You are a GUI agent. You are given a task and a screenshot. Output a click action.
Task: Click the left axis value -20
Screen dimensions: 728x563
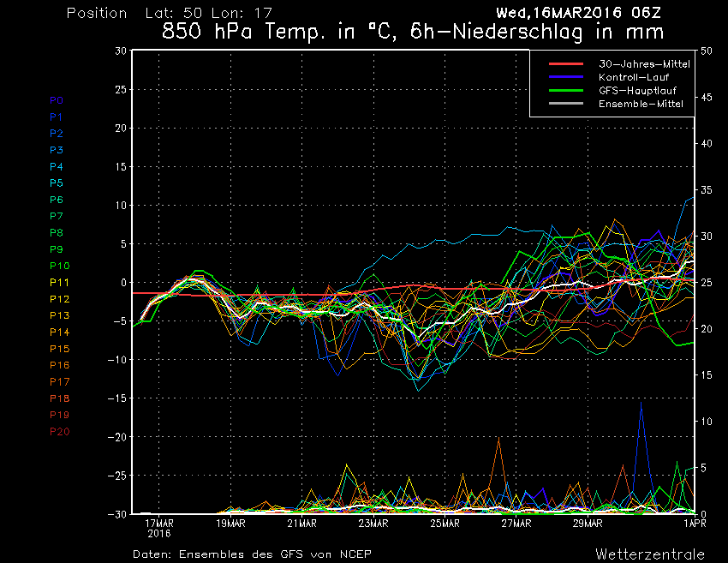tap(117, 437)
